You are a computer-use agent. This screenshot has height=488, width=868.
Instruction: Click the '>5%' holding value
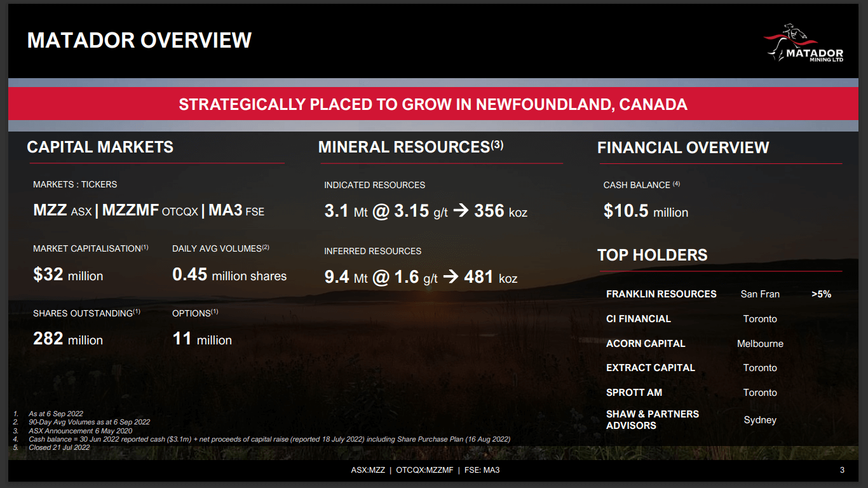click(822, 294)
